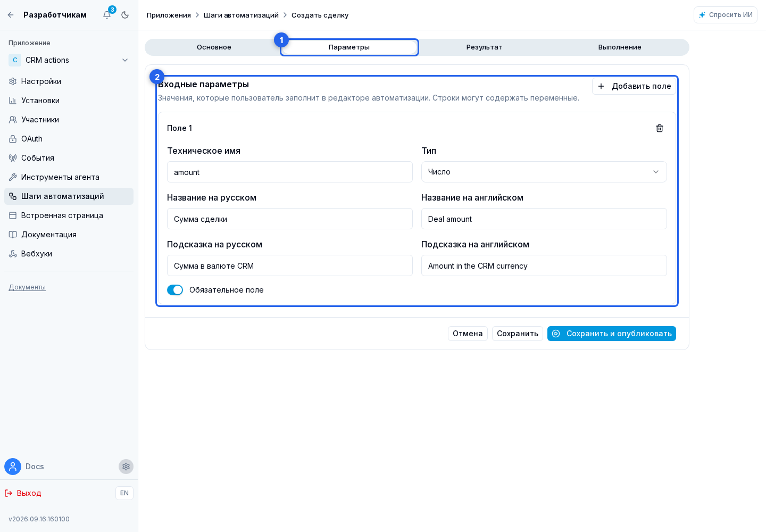
Task: Open Участники section
Action: tap(69, 120)
